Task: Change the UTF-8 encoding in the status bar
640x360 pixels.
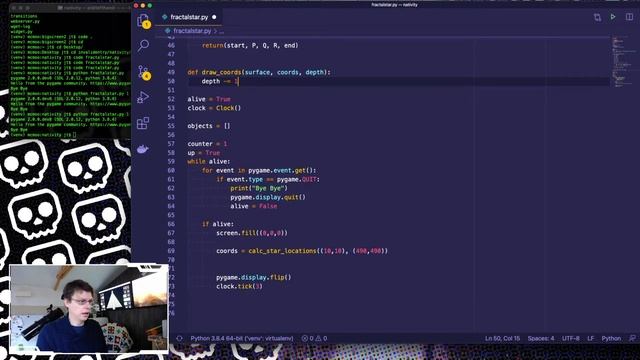Action: 571,338
